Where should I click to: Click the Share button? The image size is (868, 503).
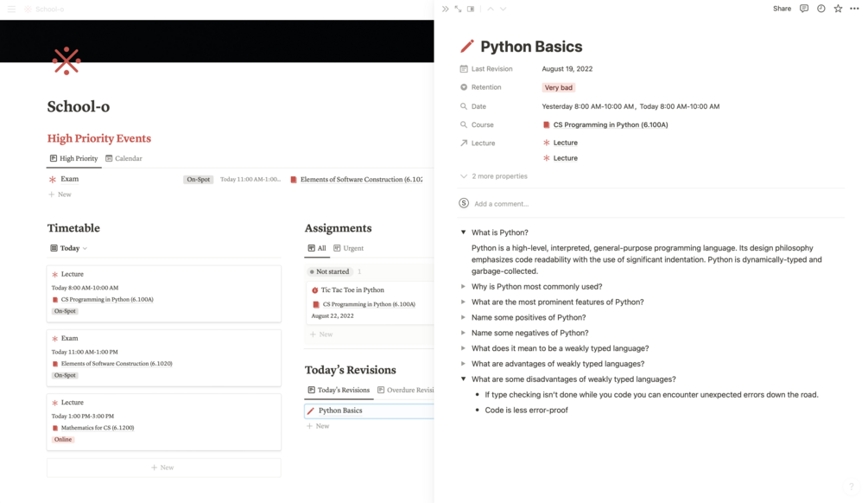(x=782, y=9)
